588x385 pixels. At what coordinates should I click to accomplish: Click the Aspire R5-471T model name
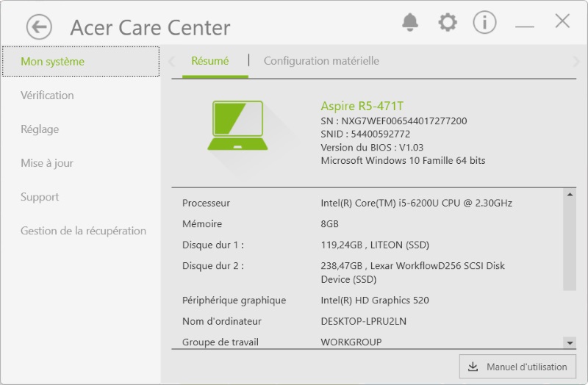(362, 106)
